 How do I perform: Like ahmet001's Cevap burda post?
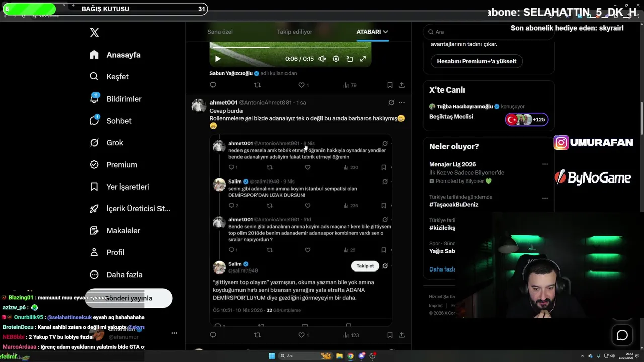[x=303, y=335]
